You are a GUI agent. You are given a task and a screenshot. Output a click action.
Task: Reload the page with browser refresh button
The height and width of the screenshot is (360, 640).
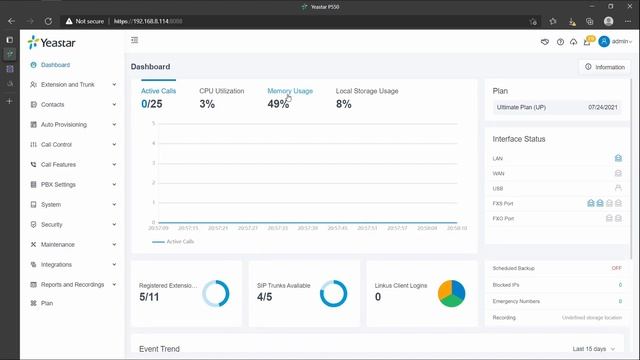click(x=48, y=21)
